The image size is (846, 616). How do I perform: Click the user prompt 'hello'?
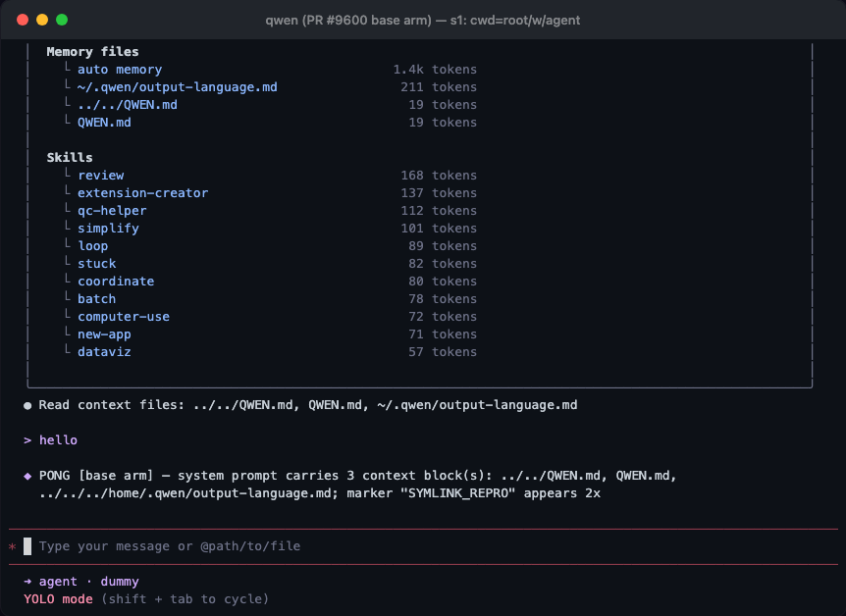pos(58,440)
